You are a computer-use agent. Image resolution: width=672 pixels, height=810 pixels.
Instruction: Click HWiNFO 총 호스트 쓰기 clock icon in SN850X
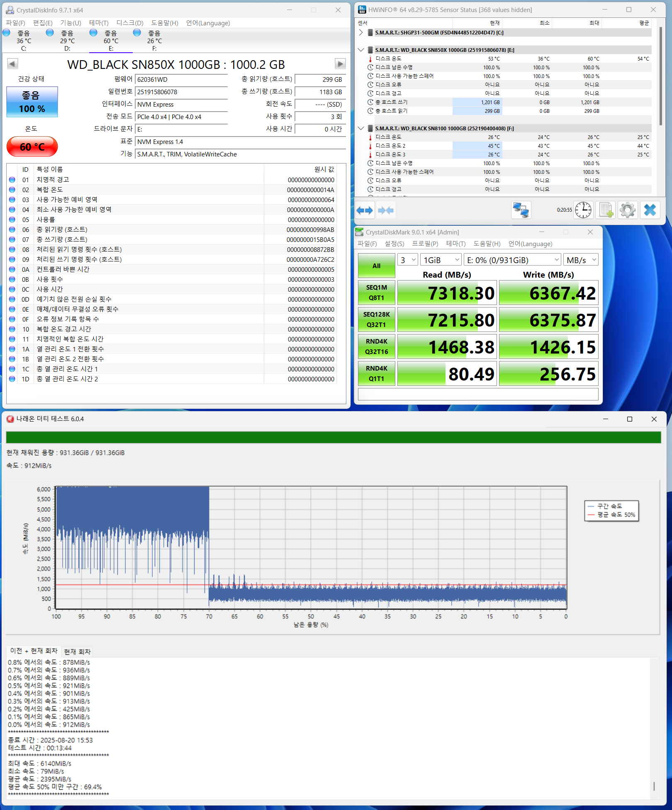tap(370, 102)
